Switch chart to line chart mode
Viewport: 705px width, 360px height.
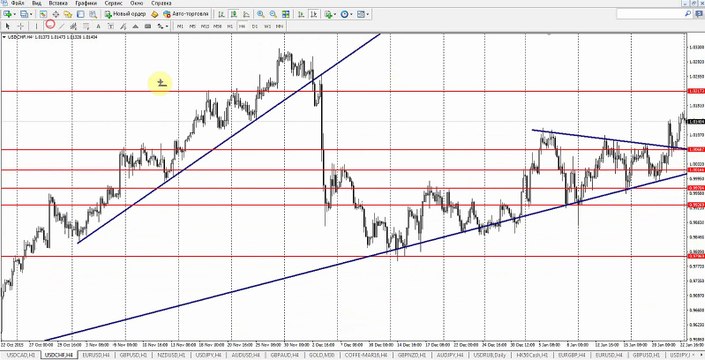click(x=246, y=14)
